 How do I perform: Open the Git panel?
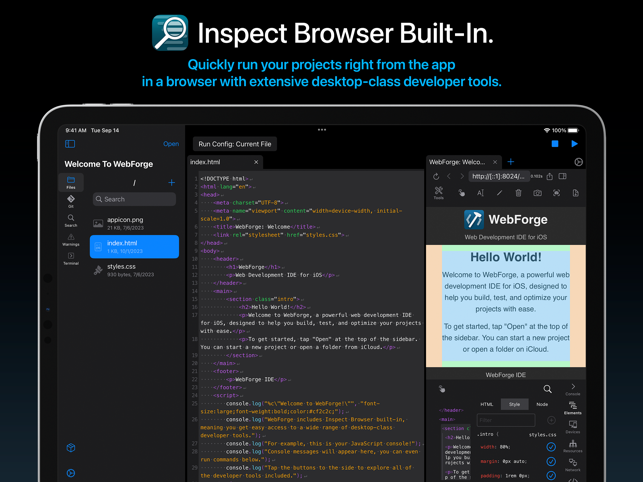coord(71,201)
